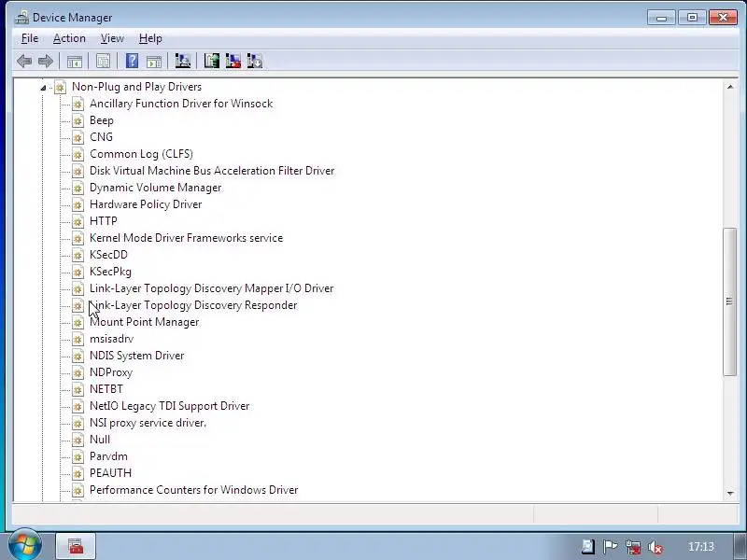Click the icon beside PEAUTH
The image size is (747, 560).
pyautogui.click(x=78, y=473)
